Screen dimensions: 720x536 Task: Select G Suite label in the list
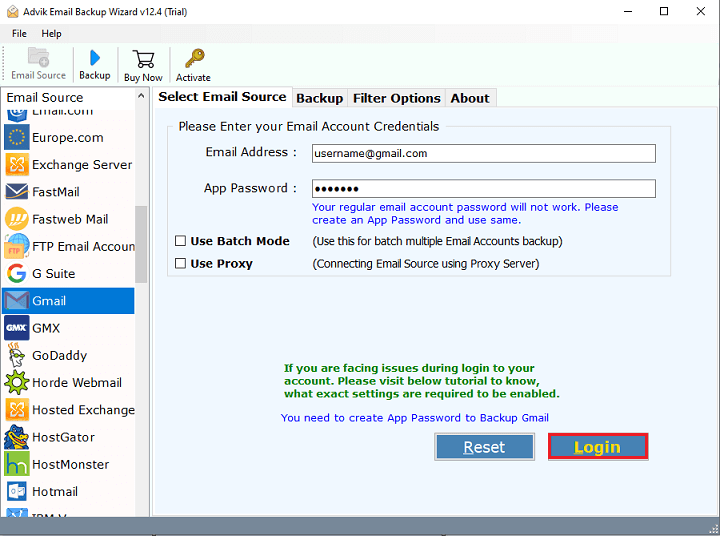(54, 274)
